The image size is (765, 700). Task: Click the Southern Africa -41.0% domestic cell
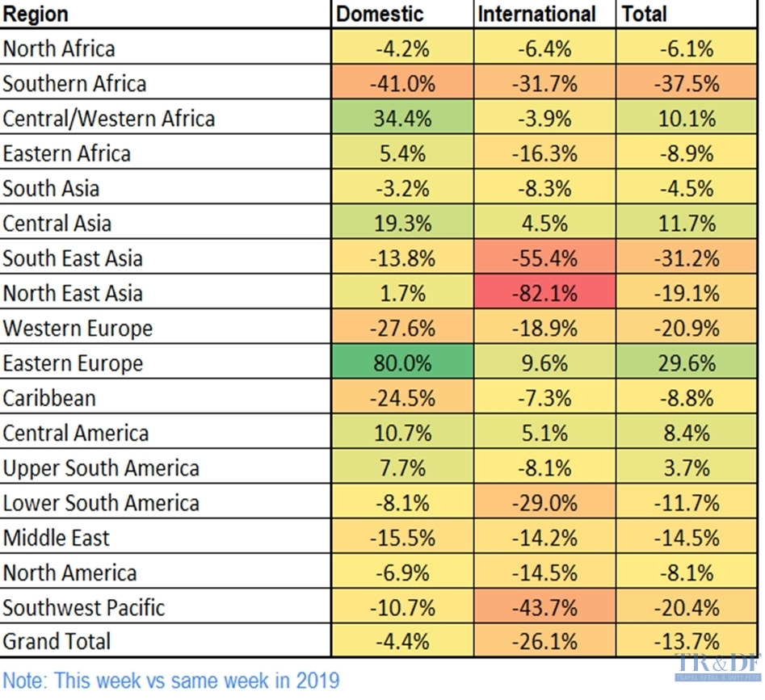402,84
